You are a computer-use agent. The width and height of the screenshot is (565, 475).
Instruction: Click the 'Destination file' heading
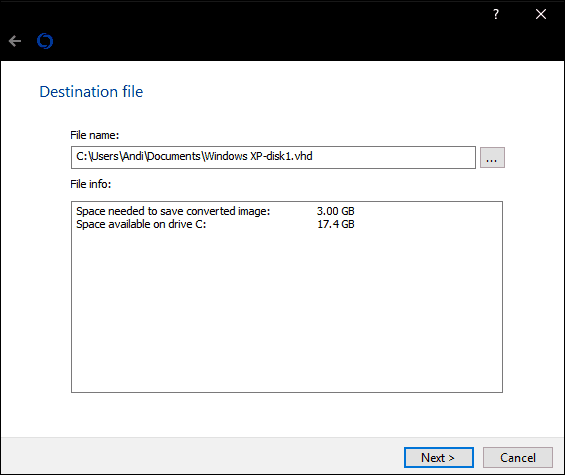point(91,92)
